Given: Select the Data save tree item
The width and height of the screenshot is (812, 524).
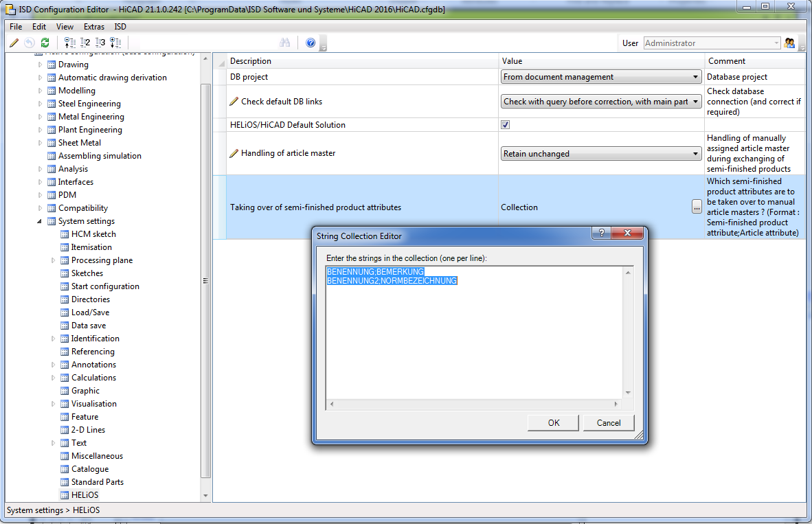Looking at the screenshot, I should tap(89, 326).
